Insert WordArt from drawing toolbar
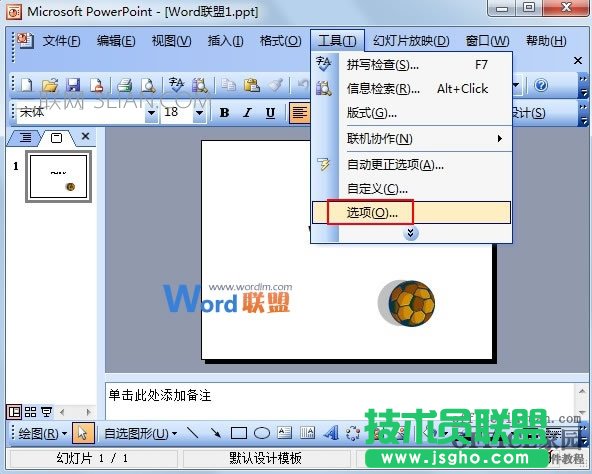The width and height of the screenshot is (592, 474). tap(331, 433)
